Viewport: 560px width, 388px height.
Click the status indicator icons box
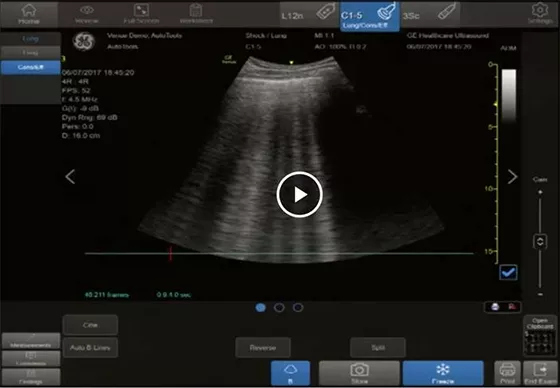click(x=502, y=307)
